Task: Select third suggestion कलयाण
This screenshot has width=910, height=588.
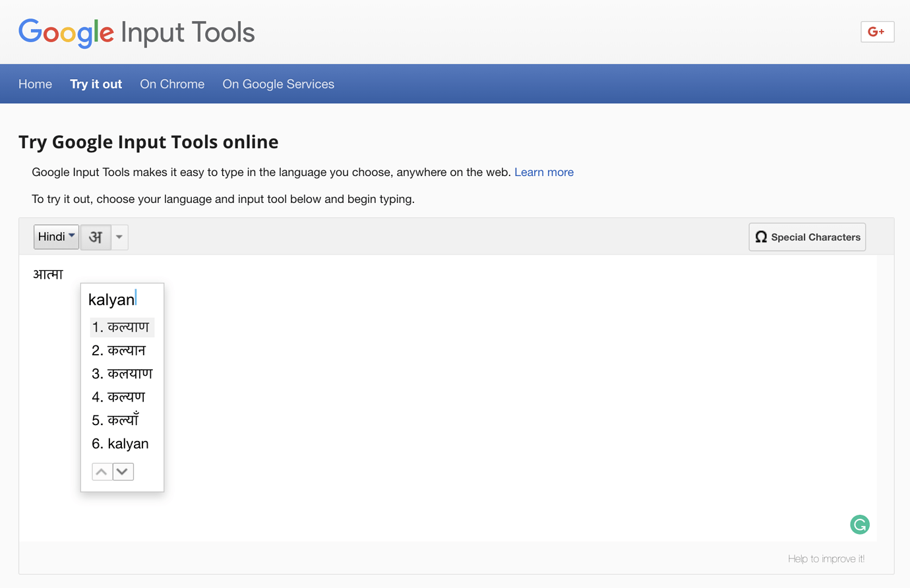Action: click(x=123, y=374)
